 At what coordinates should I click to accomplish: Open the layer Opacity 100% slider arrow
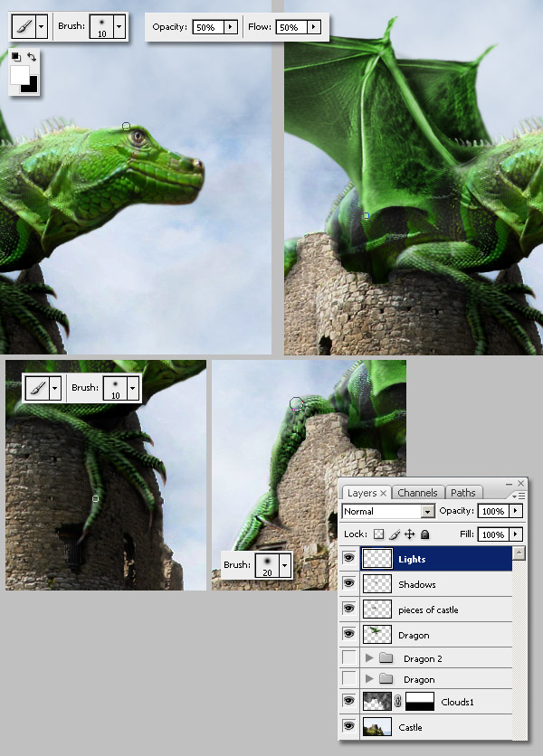point(516,511)
